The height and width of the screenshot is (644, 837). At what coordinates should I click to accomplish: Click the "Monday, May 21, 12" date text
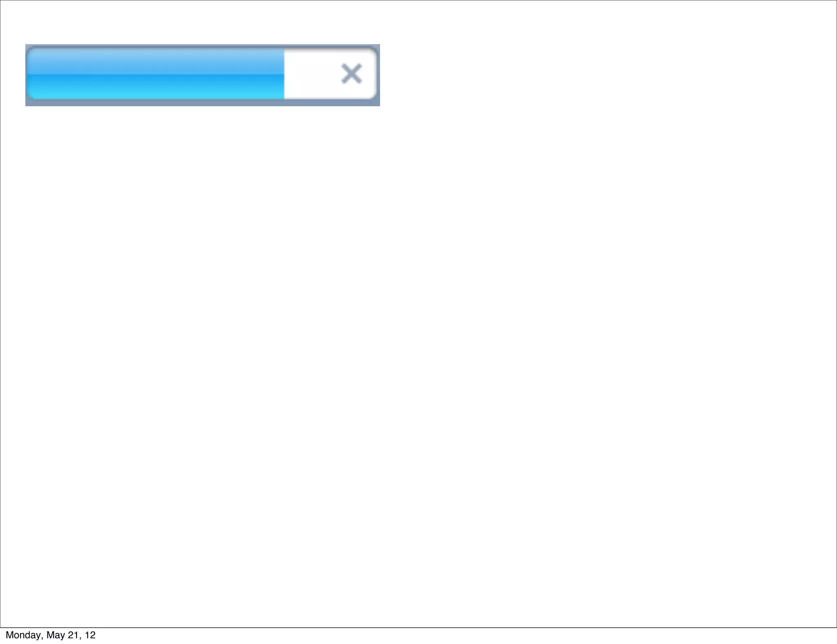tap(51, 635)
